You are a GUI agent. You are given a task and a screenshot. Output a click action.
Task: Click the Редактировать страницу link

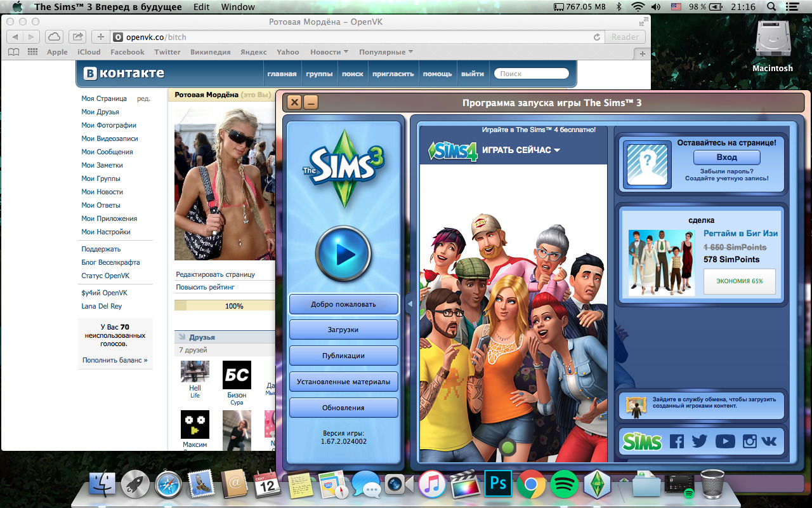tap(215, 274)
